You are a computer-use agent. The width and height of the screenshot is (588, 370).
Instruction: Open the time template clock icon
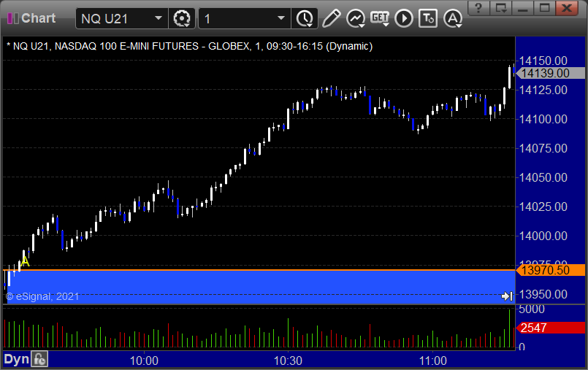coord(305,18)
